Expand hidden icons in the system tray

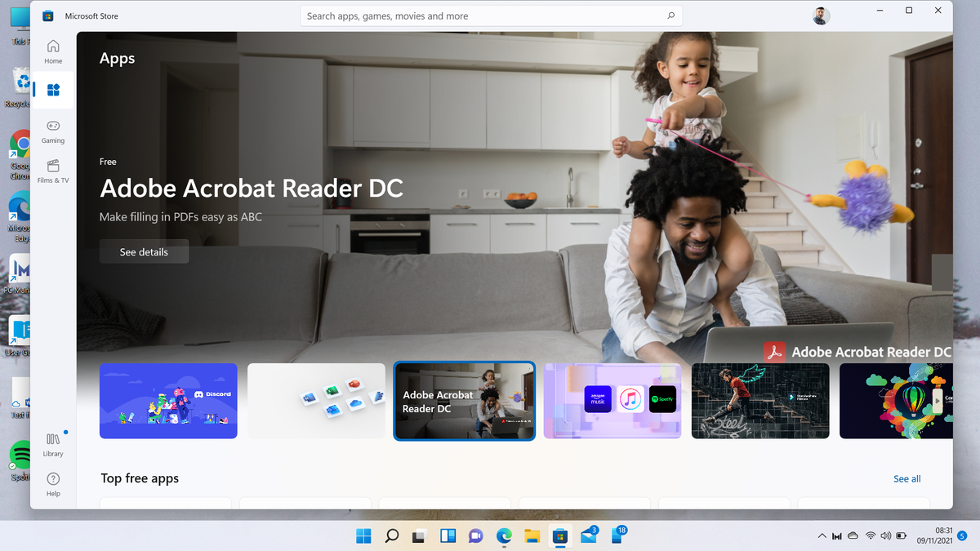[822, 536]
